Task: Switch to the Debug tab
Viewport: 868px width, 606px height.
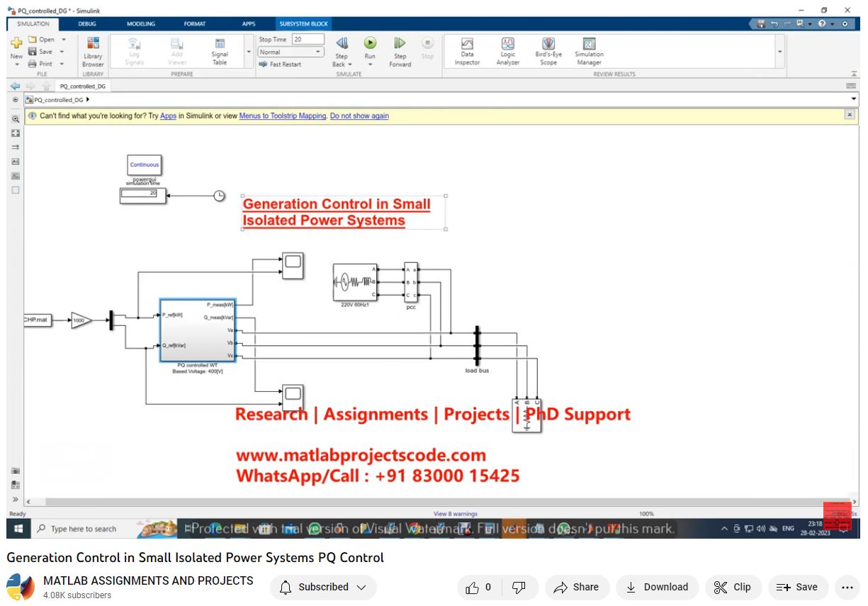Action: click(87, 23)
